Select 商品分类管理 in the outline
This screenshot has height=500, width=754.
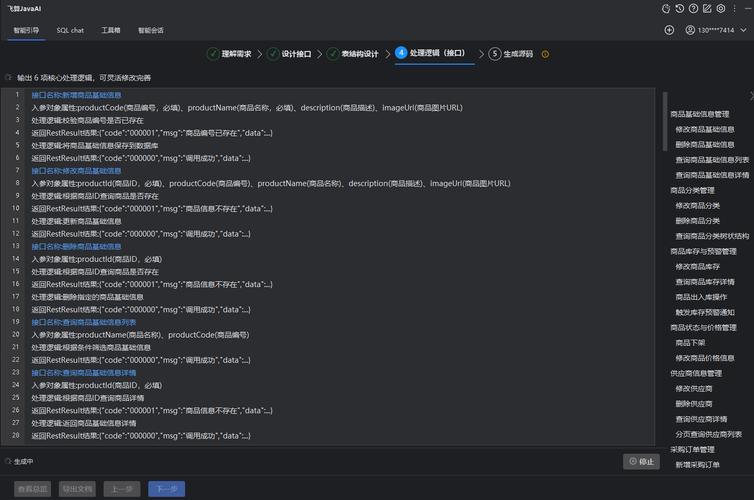coord(692,190)
